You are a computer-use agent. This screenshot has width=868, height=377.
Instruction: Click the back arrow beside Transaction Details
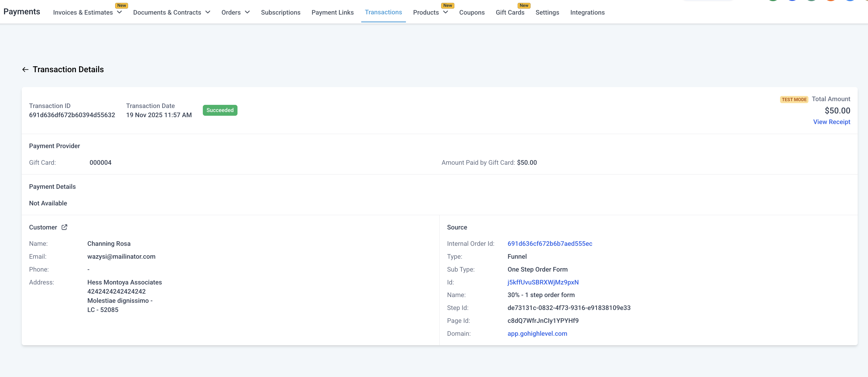pyautogui.click(x=25, y=69)
